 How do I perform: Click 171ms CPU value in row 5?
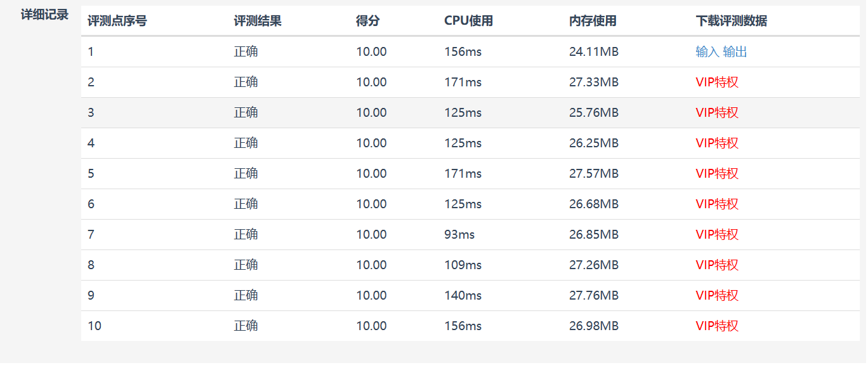(463, 174)
